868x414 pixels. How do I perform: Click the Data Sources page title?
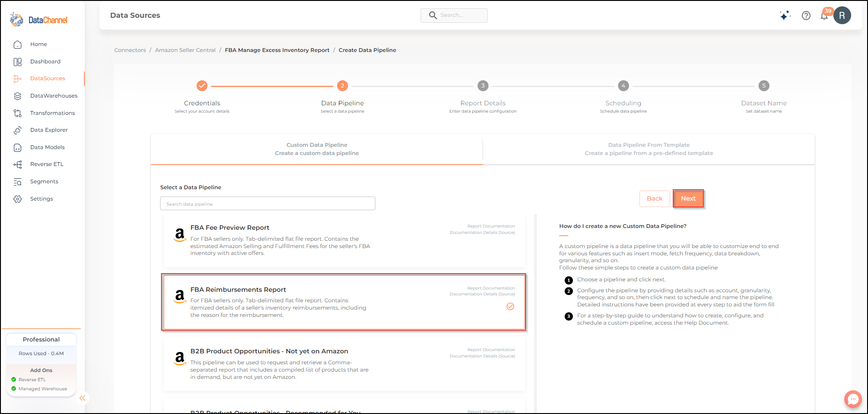[x=135, y=16]
